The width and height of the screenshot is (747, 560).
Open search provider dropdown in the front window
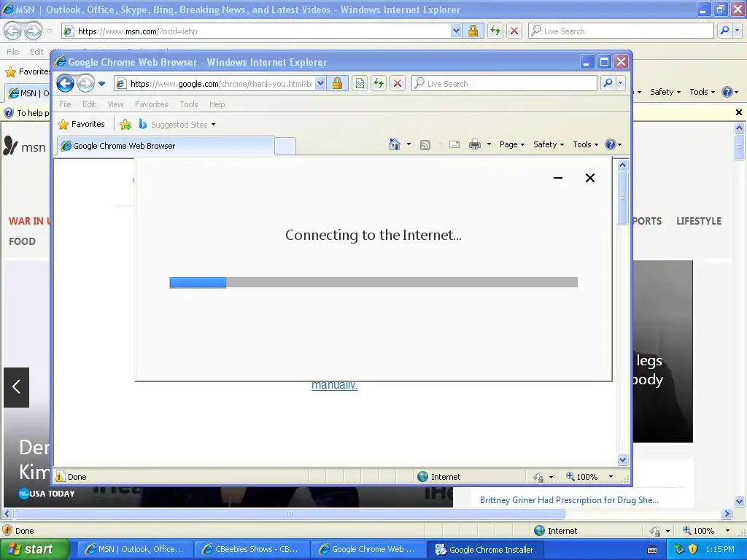pos(620,84)
